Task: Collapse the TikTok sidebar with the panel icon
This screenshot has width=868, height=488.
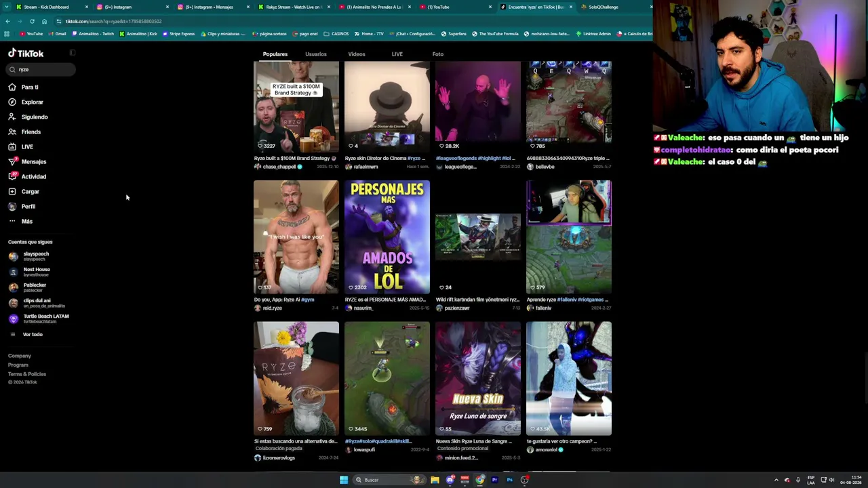Action: 73,53
